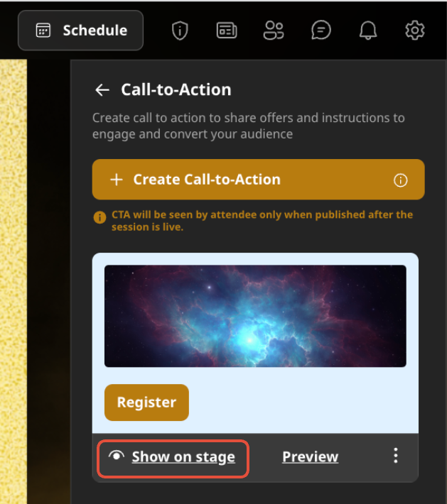Toggle the eye icon for Show on stage
Viewport: 447px width, 504px height.
(116, 456)
